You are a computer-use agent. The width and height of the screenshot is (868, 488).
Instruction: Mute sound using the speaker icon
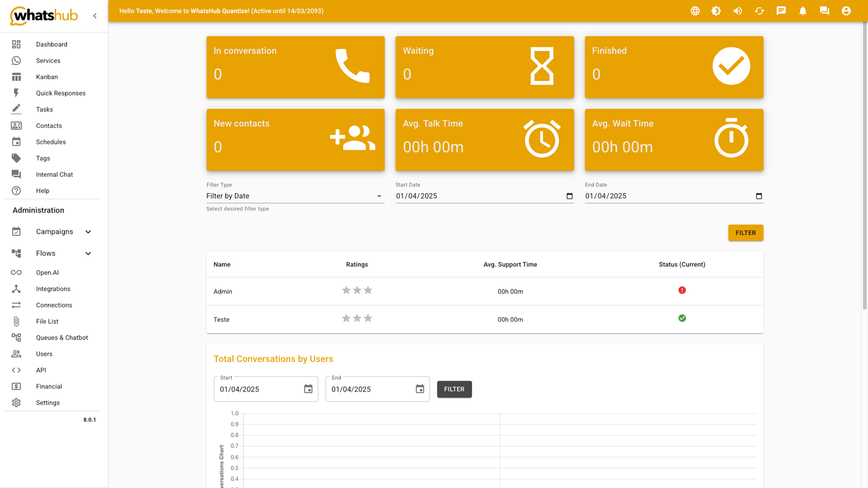(738, 11)
